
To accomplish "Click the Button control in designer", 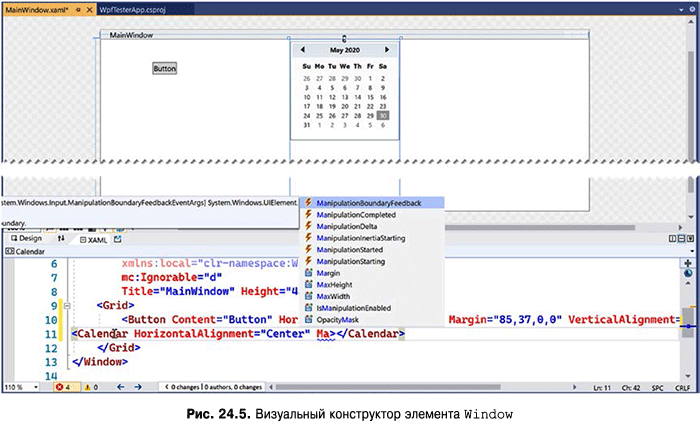I will tap(164, 68).
